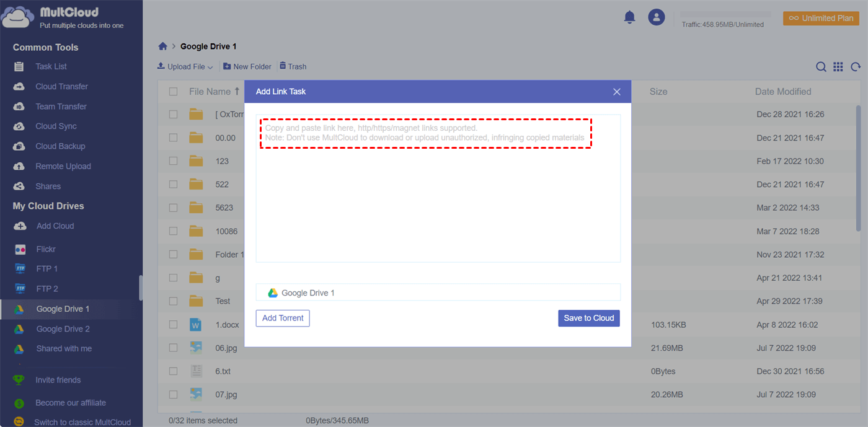Click the Add Cloud plus icon
The height and width of the screenshot is (427, 868).
(x=20, y=226)
